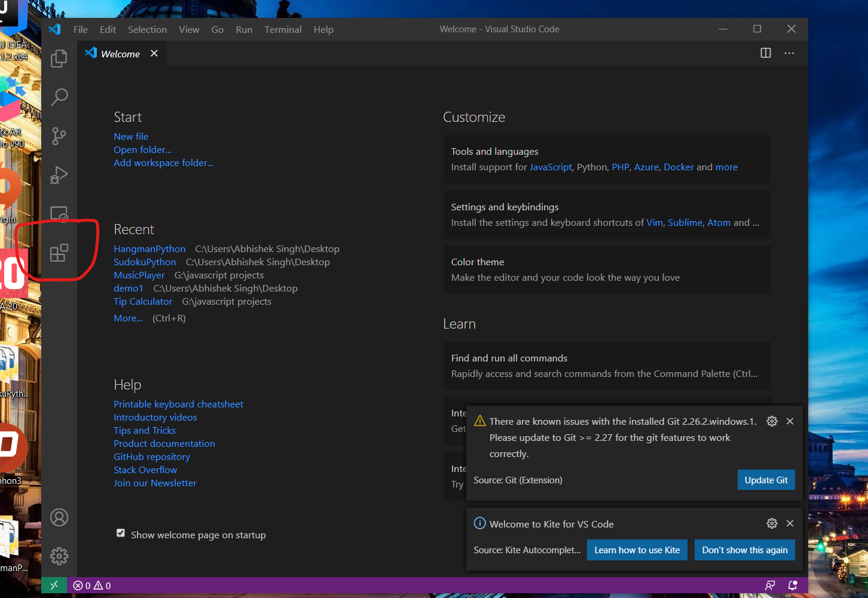Image resolution: width=868 pixels, height=598 pixels.
Task: Click the feedback icon in status bar
Action: [770, 585]
